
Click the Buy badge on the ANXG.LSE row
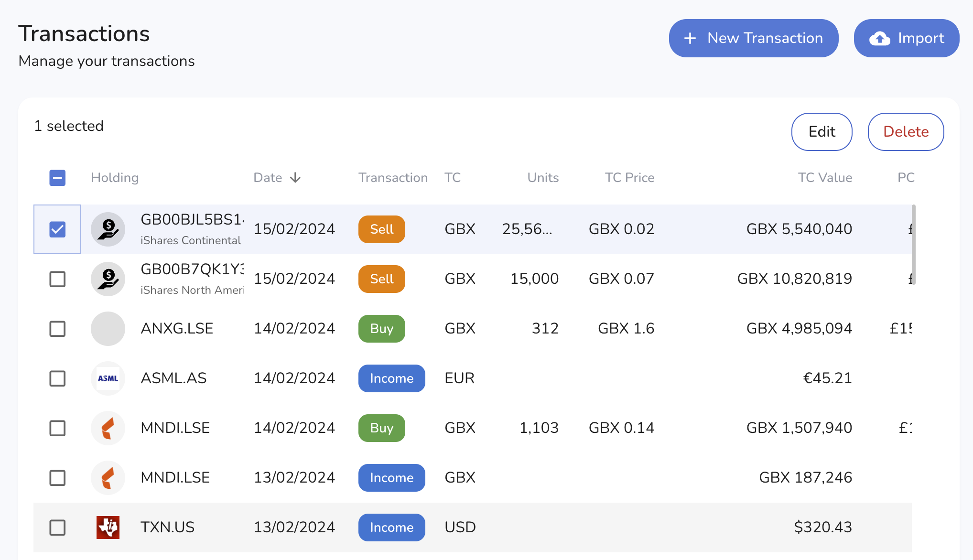382,329
